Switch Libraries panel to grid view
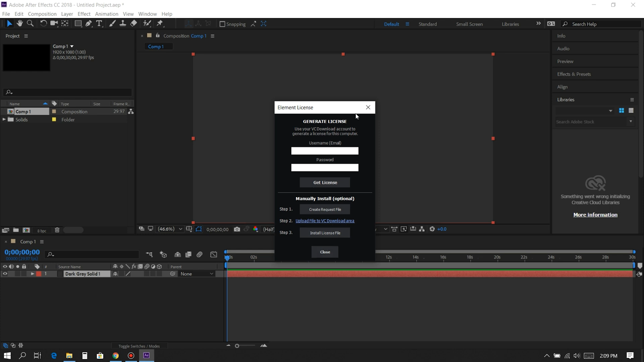 pyautogui.click(x=621, y=111)
